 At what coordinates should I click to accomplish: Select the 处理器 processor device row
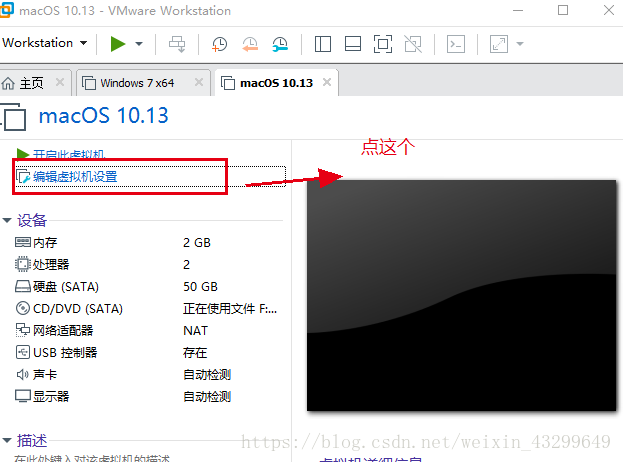[x=148, y=265]
